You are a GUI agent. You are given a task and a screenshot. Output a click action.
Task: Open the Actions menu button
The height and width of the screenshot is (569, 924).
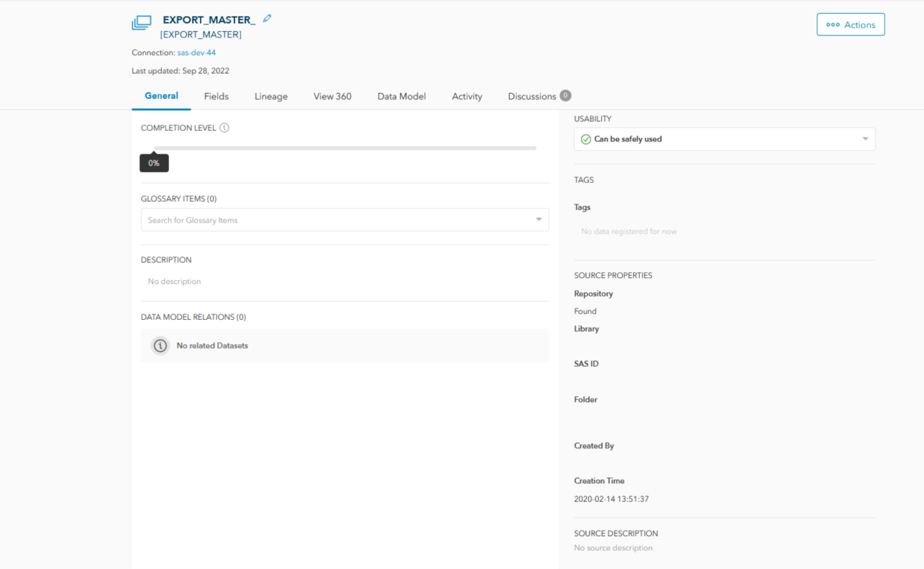coord(850,25)
